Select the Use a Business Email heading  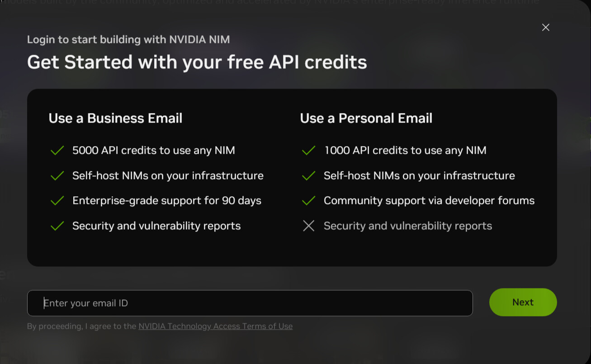[115, 118]
